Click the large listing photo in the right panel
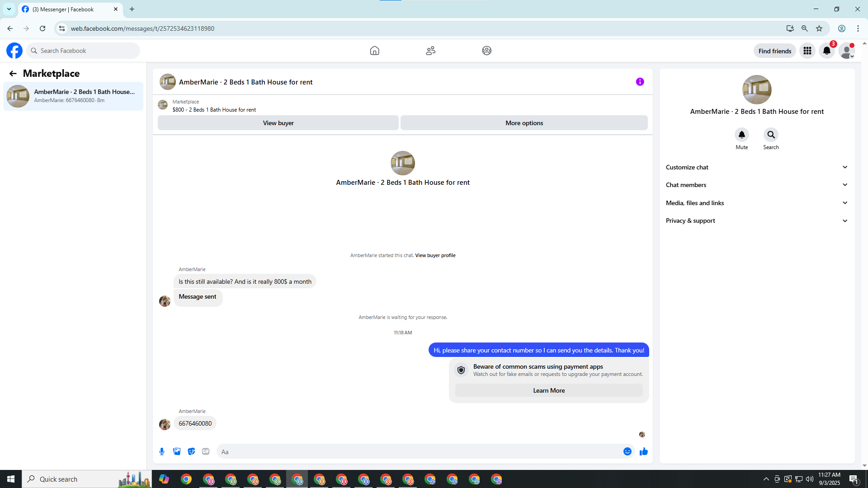Image resolution: width=868 pixels, height=488 pixels. [757, 89]
